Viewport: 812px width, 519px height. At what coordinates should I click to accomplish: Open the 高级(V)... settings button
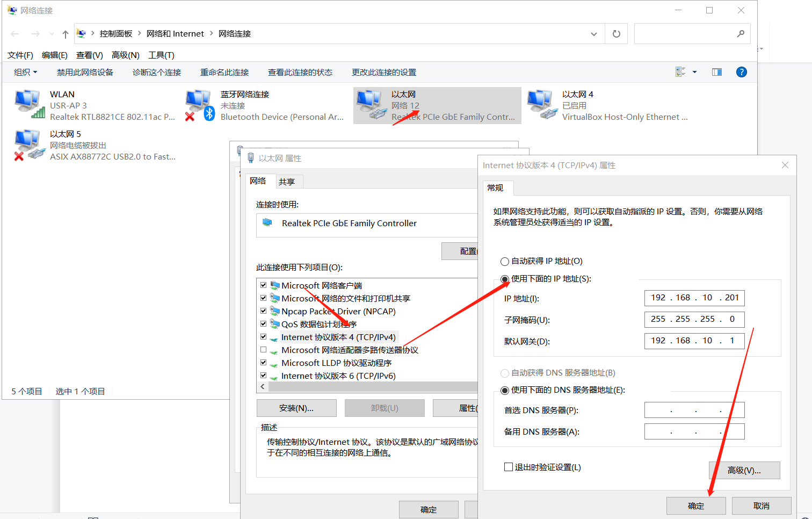[744, 470]
